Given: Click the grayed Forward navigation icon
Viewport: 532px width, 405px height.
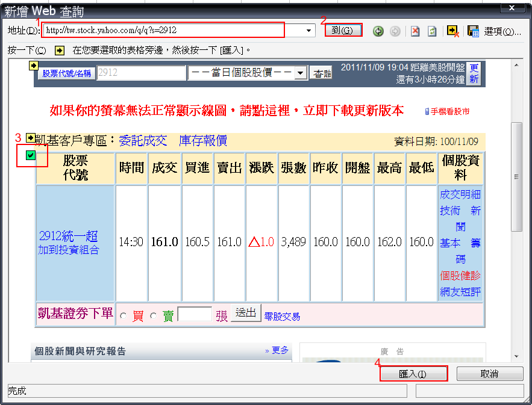Looking at the screenshot, I should pyautogui.click(x=395, y=31).
